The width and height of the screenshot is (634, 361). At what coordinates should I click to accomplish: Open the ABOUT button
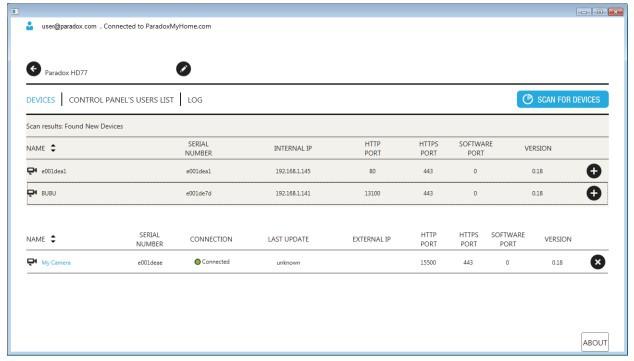tap(595, 342)
